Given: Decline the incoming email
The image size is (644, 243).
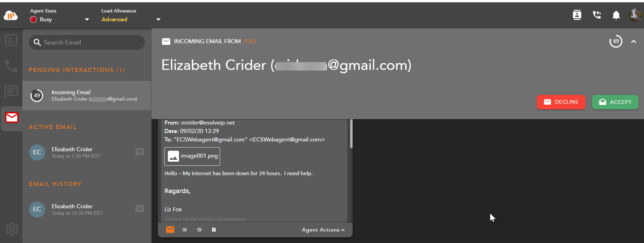Looking at the screenshot, I should coord(561,102).
